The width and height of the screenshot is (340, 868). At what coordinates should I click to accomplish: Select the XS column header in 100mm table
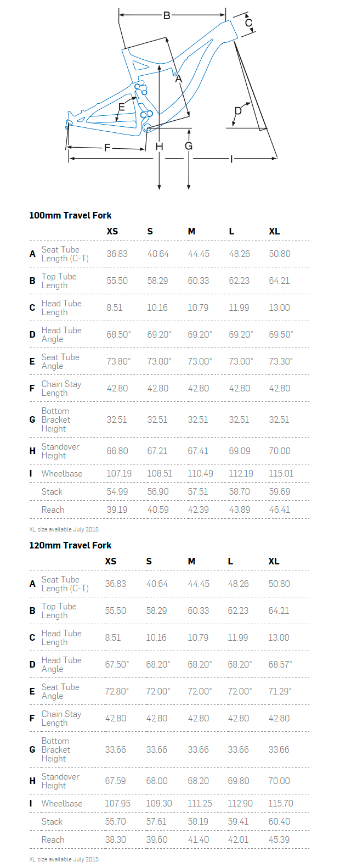click(x=112, y=231)
